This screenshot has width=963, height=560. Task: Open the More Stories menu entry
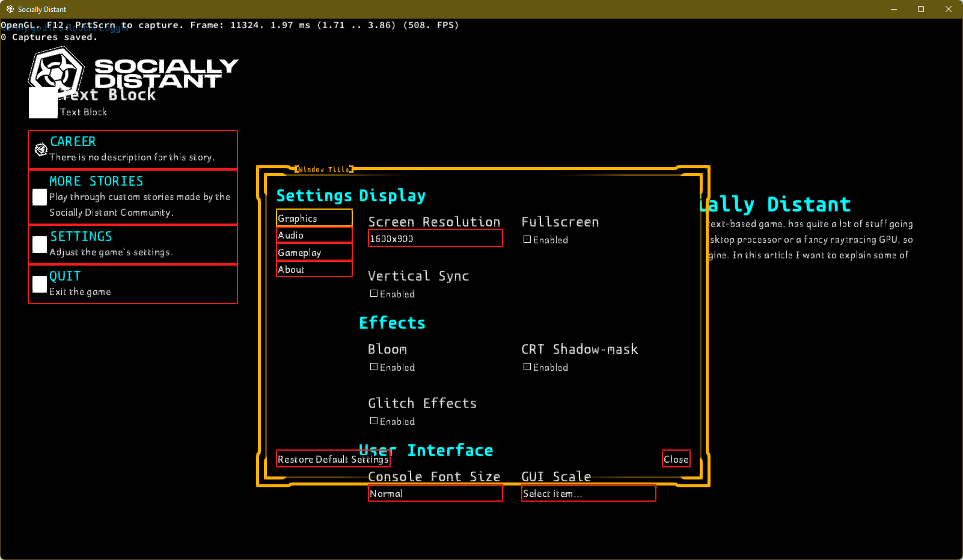coord(133,197)
